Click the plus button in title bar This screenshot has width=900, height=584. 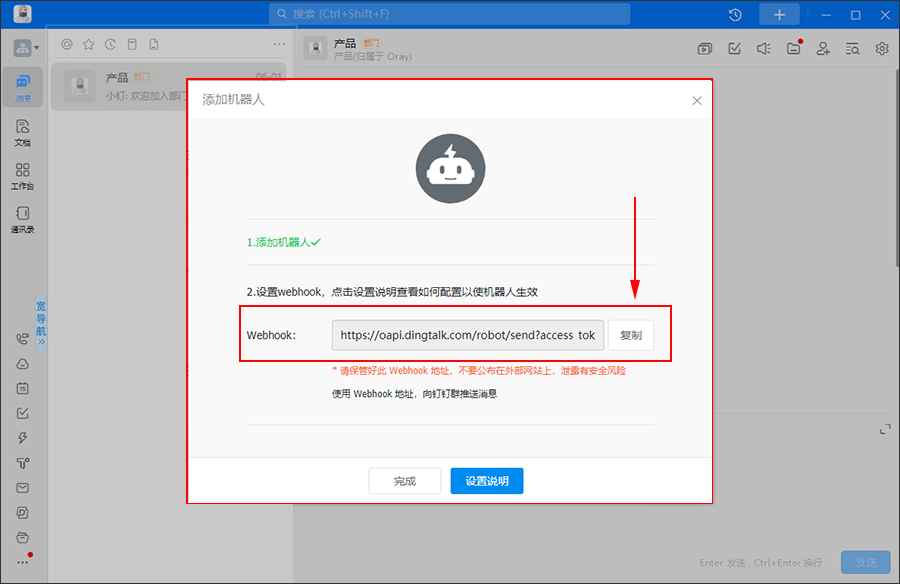tap(779, 15)
